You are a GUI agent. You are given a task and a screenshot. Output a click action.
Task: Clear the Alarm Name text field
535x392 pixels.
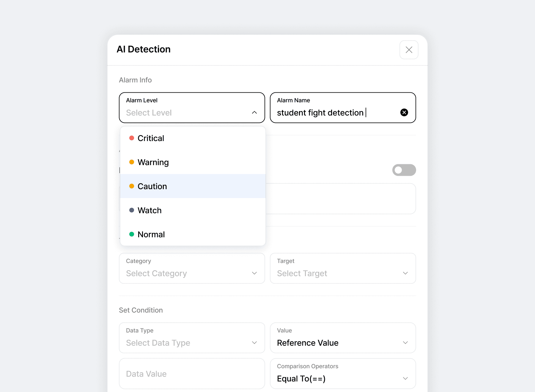pyautogui.click(x=404, y=113)
